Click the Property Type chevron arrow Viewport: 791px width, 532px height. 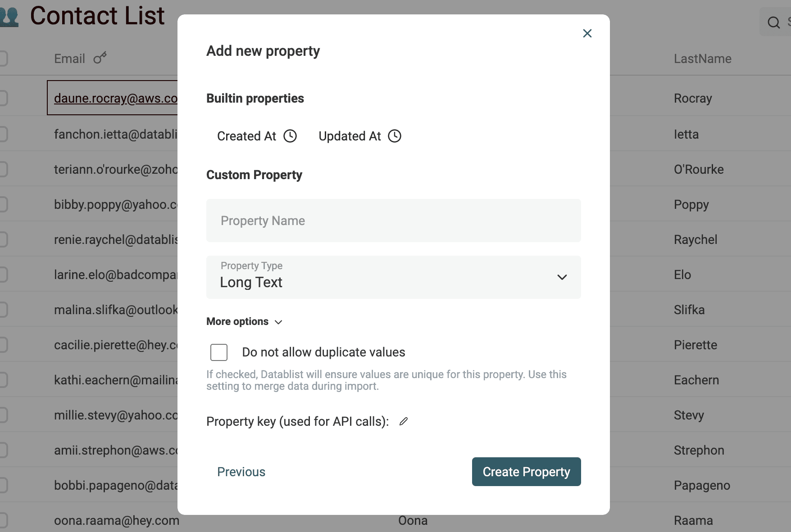562,277
